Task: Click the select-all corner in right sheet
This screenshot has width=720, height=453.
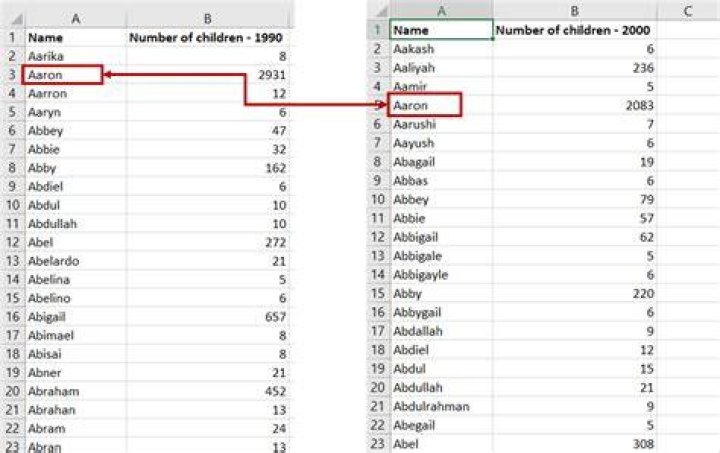Action: click(x=379, y=11)
